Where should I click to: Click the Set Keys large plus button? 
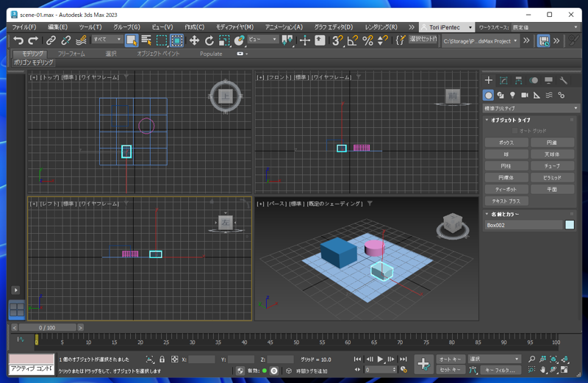tap(424, 364)
